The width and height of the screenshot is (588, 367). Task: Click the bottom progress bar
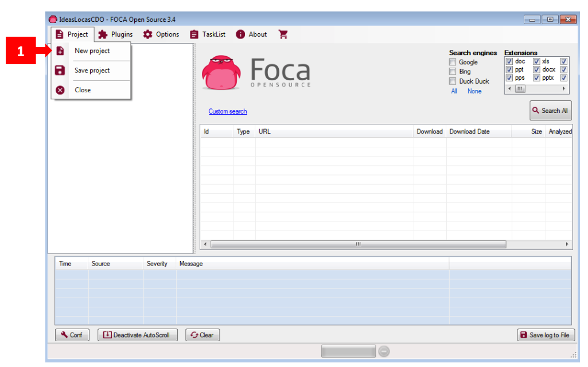pos(348,352)
